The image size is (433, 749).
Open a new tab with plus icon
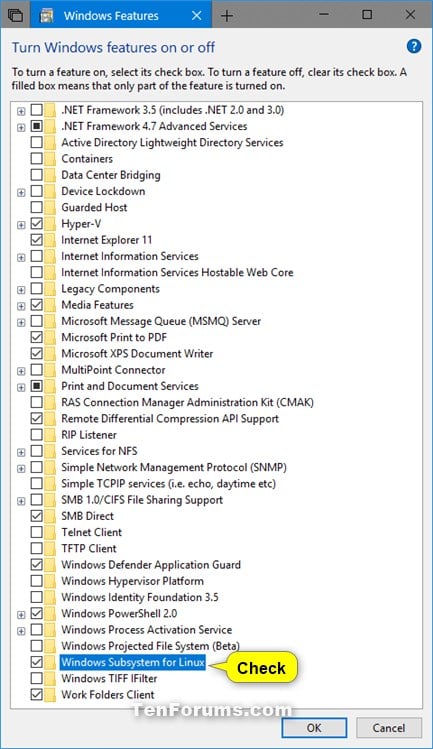tap(227, 16)
